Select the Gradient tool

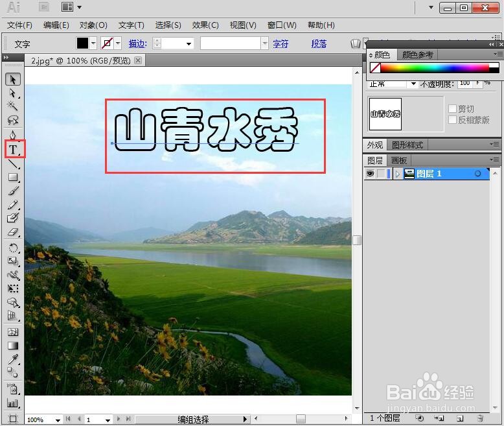pos(13,346)
